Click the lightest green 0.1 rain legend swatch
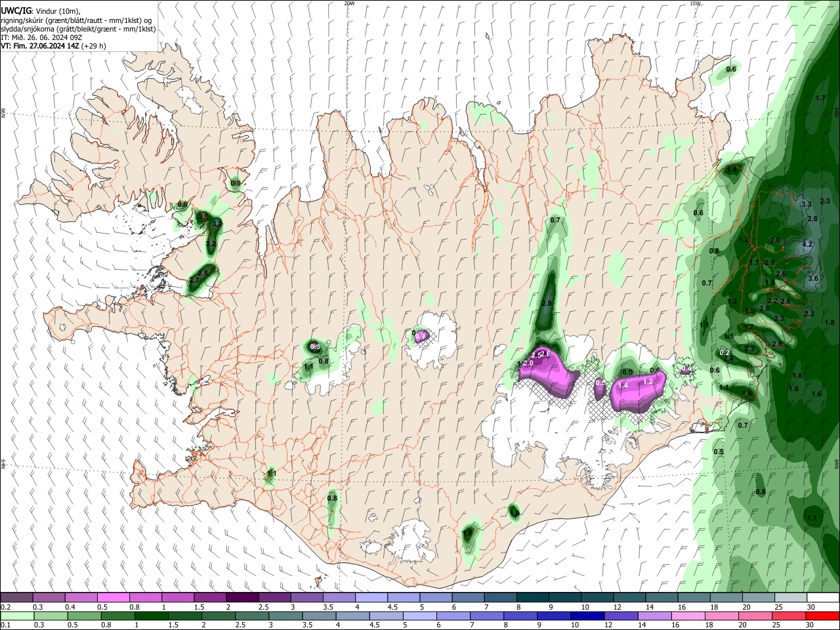 click(x=16, y=616)
